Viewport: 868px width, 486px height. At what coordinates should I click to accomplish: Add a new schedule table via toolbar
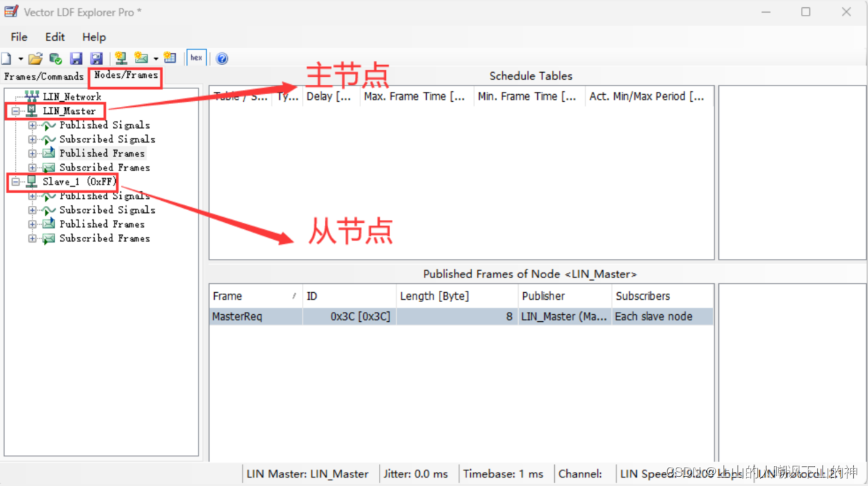(x=170, y=59)
